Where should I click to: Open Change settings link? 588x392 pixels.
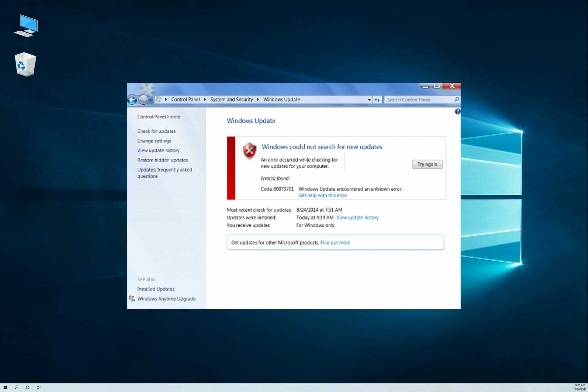[154, 141]
